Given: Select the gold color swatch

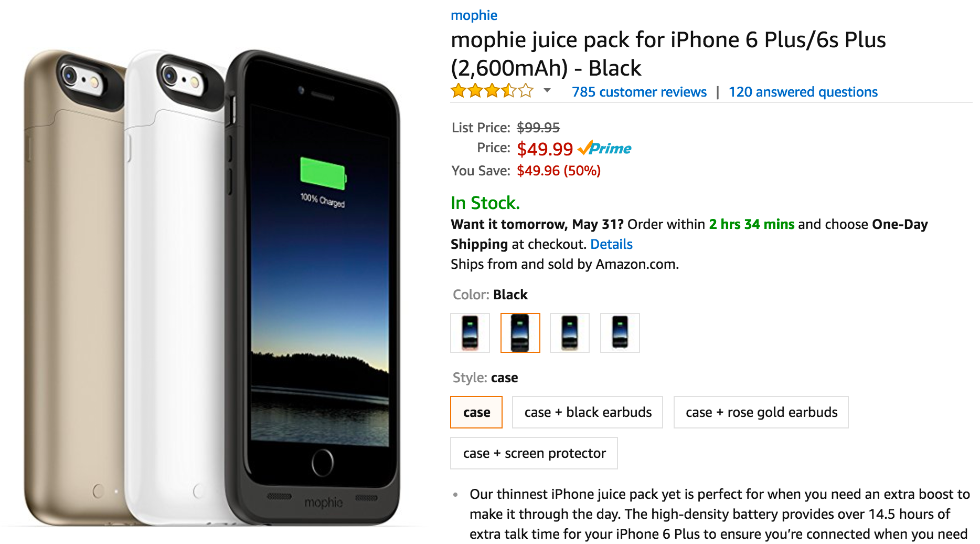Looking at the screenshot, I should click(x=570, y=333).
